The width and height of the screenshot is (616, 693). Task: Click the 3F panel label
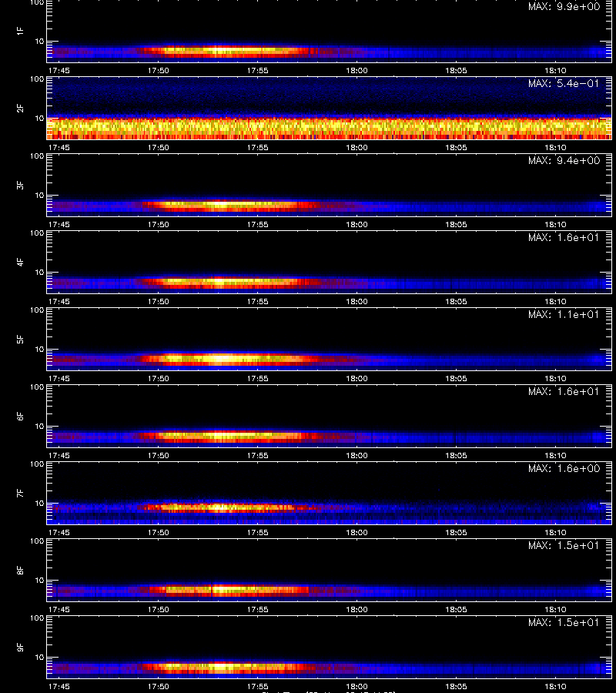pos(20,185)
